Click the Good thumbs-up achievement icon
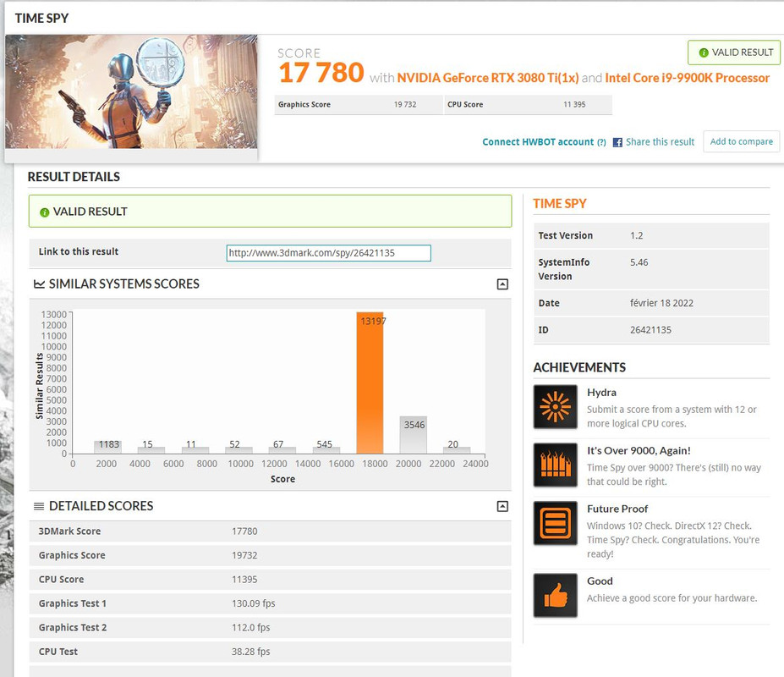The width and height of the screenshot is (784, 677). click(555, 595)
